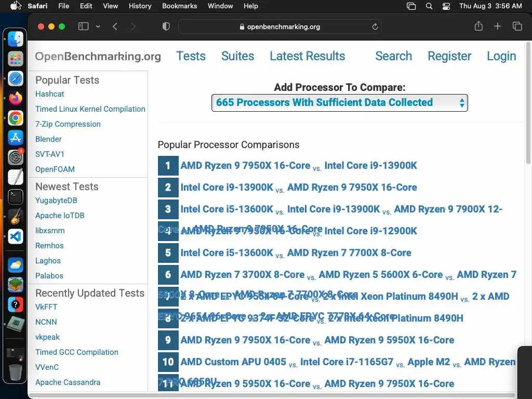
Task: Open the App Store from Dock
Action: click(x=15, y=138)
